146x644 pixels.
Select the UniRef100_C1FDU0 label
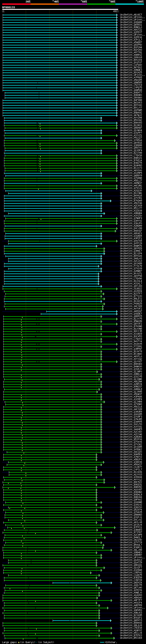pyautogui.click(x=131, y=65)
